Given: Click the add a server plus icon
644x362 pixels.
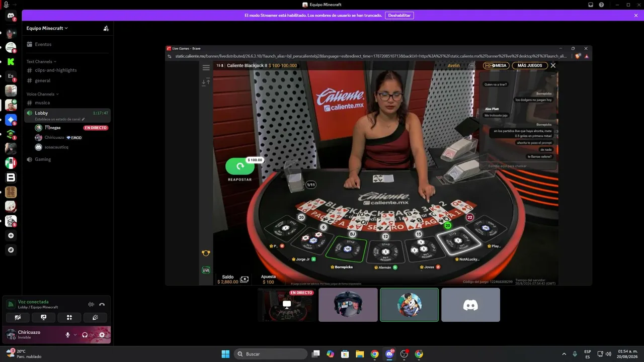Looking at the screenshot, I should [x=11, y=235].
